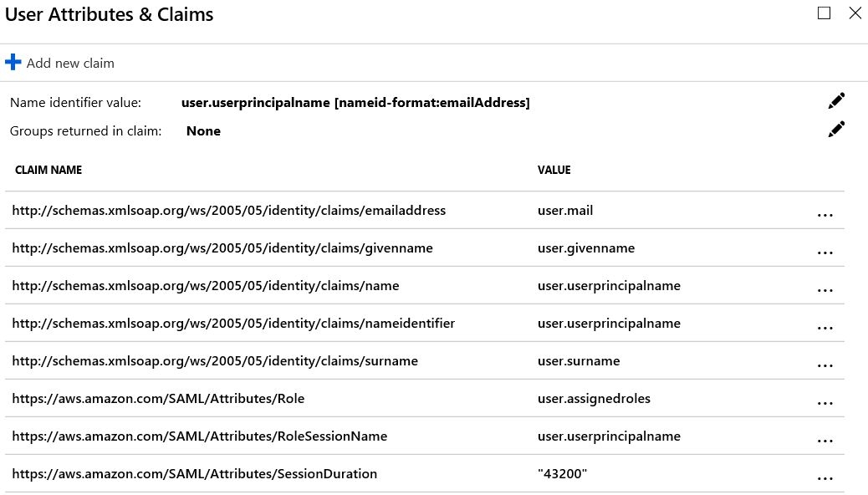
Task: Open ellipsis menu for nameidentifier claim
Action: pyautogui.click(x=825, y=328)
